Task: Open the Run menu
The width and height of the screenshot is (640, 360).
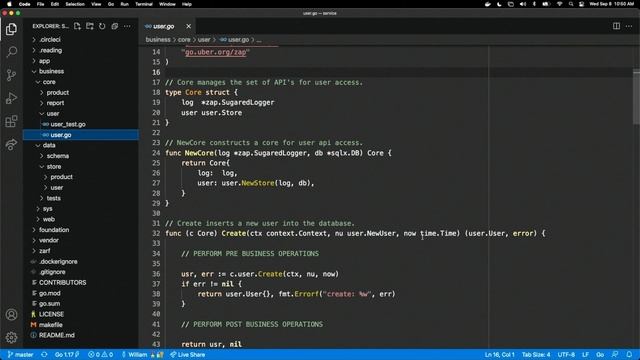Action: click(x=124, y=4)
